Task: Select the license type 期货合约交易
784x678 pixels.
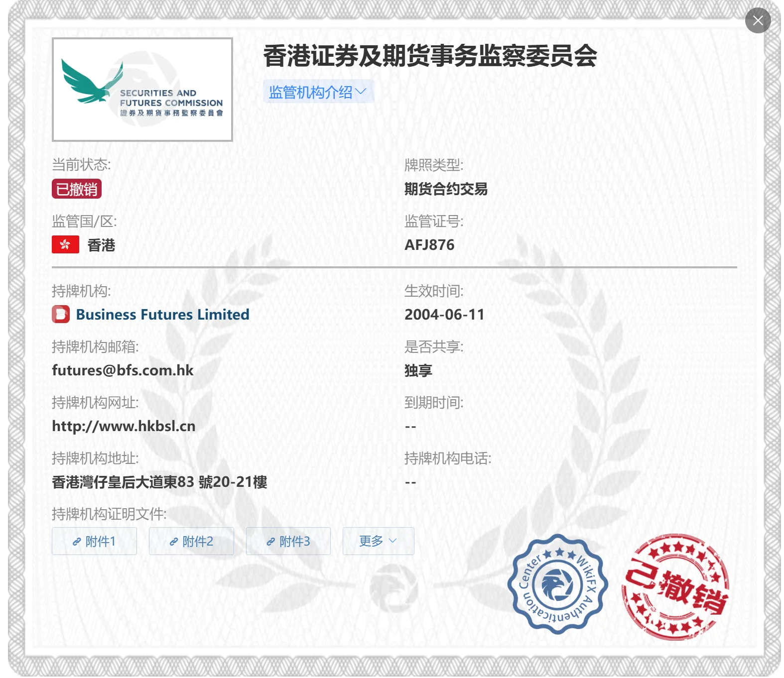Action: [x=446, y=189]
